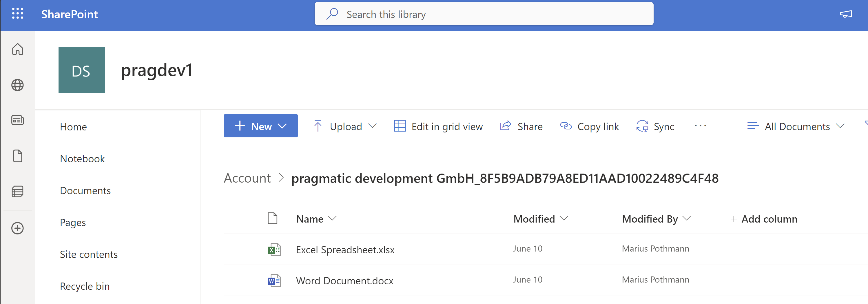868x304 pixels.
Task: Click the New button
Action: [x=260, y=126]
